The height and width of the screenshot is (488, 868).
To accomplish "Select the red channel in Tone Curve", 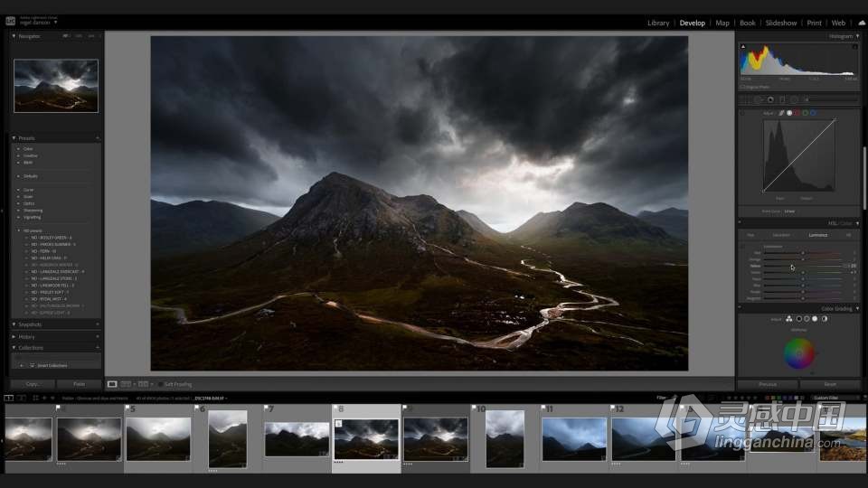I will (797, 113).
